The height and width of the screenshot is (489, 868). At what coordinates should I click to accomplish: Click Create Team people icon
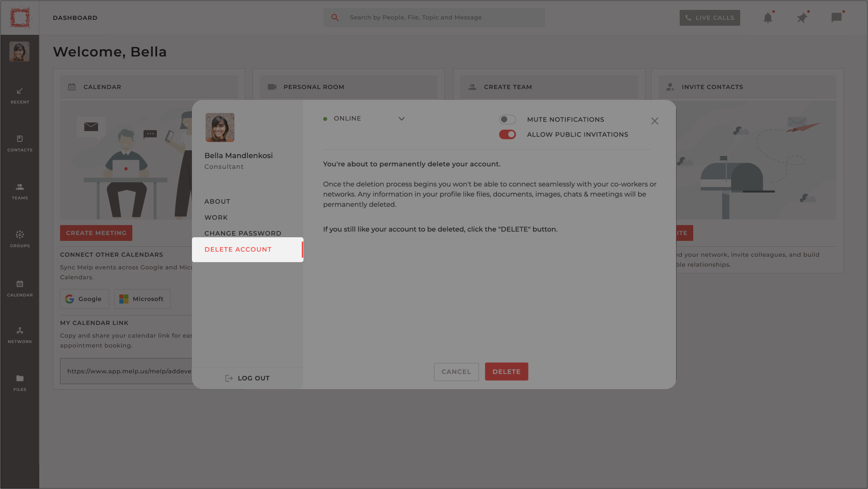472,87
